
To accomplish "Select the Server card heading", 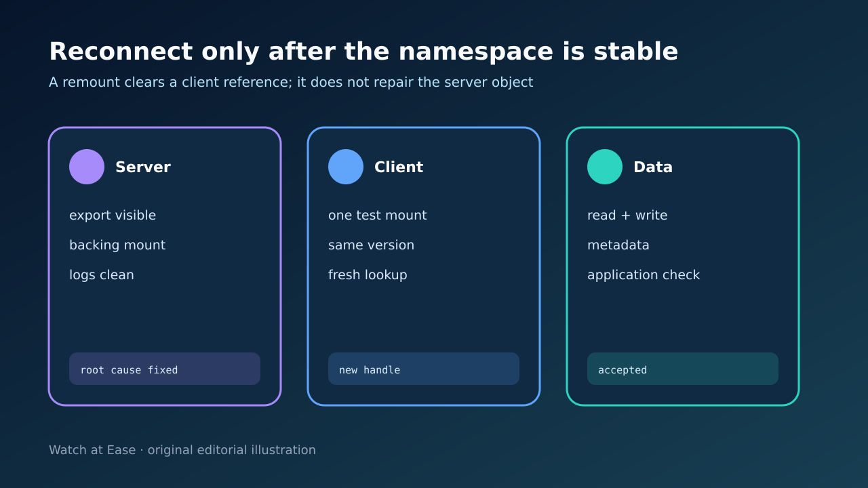I will point(143,167).
